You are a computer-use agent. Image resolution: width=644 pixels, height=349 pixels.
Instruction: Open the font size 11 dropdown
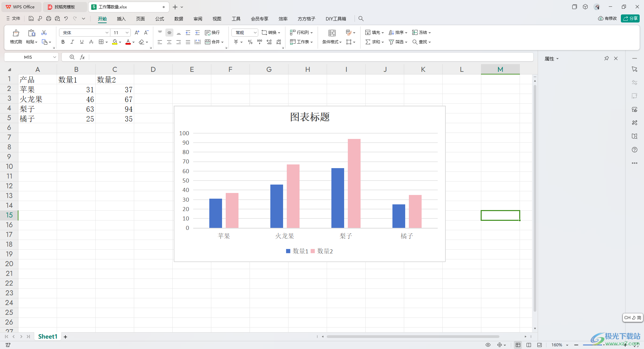(127, 33)
